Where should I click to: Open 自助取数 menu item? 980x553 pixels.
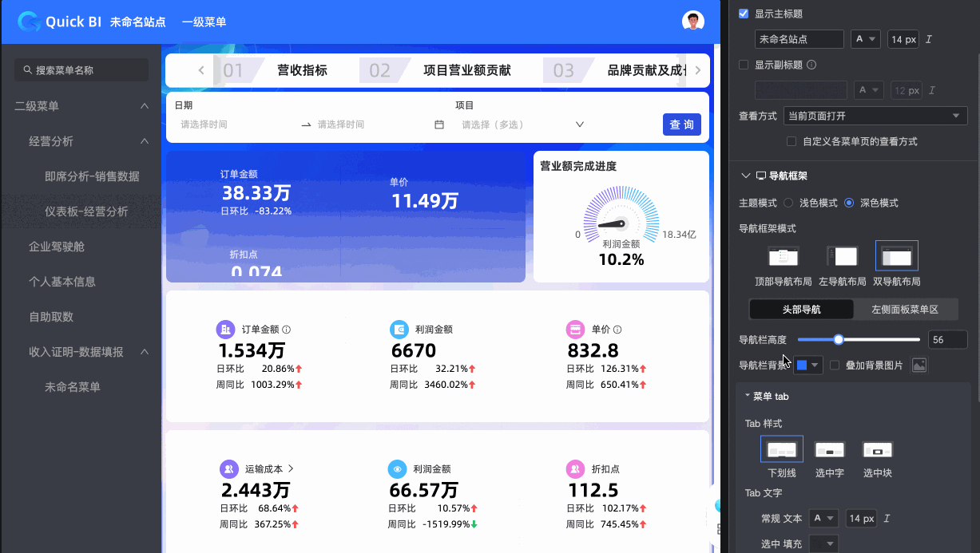[x=51, y=317]
